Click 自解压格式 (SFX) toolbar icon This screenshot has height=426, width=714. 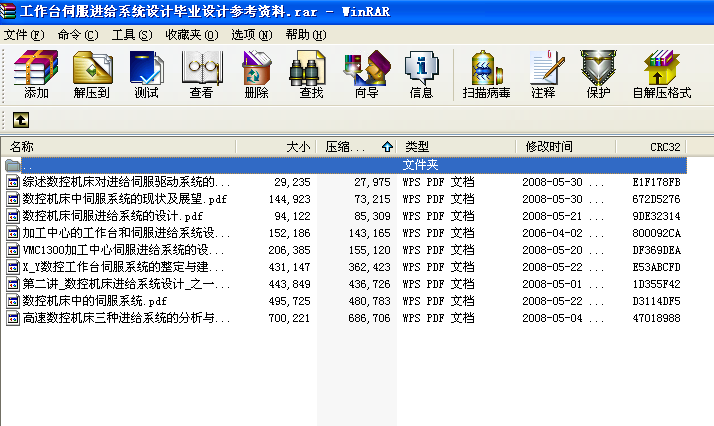click(x=662, y=75)
